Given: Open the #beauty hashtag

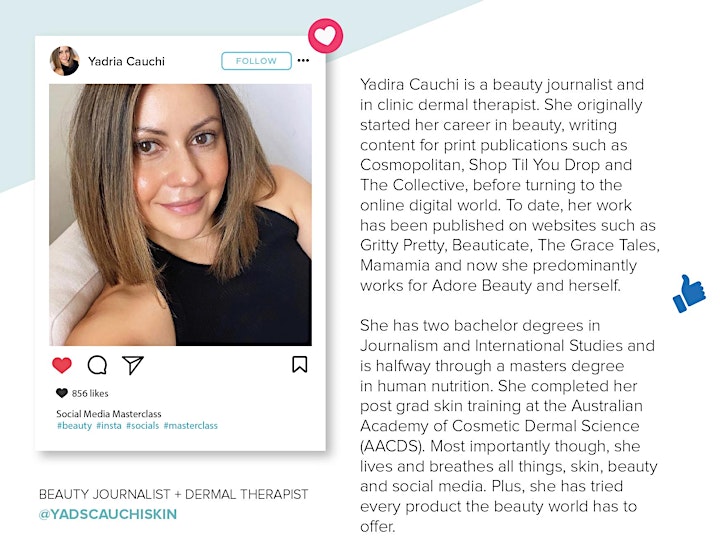Looking at the screenshot, I should 74,426.
